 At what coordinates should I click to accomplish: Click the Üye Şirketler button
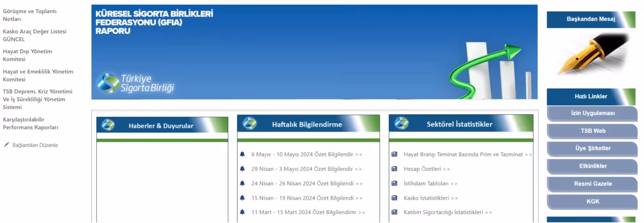[592, 149]
